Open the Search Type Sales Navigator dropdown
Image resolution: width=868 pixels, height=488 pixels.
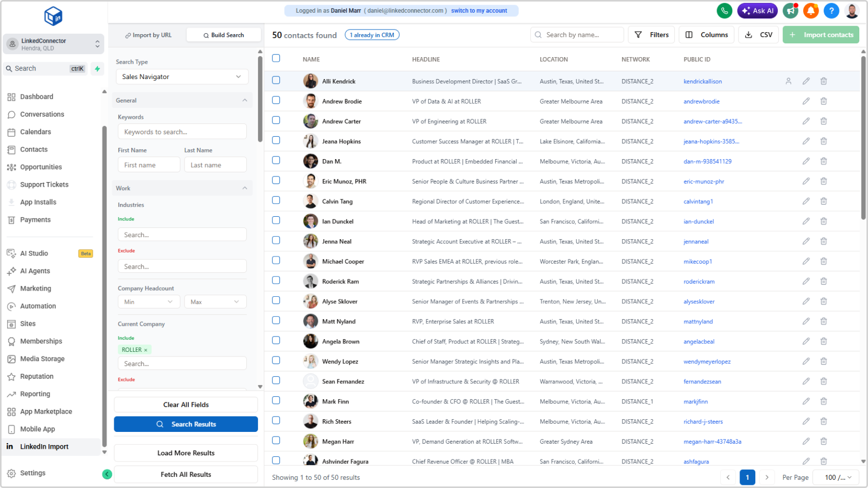pos(182,76)
